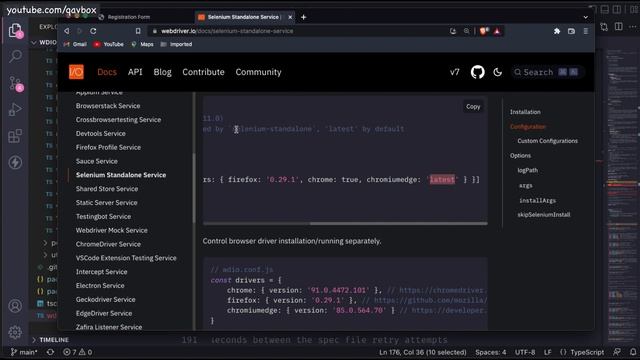This screenshot has width=640, height=360.
Task: Open YouTube bookmark
Action: (x=109, y=44)
